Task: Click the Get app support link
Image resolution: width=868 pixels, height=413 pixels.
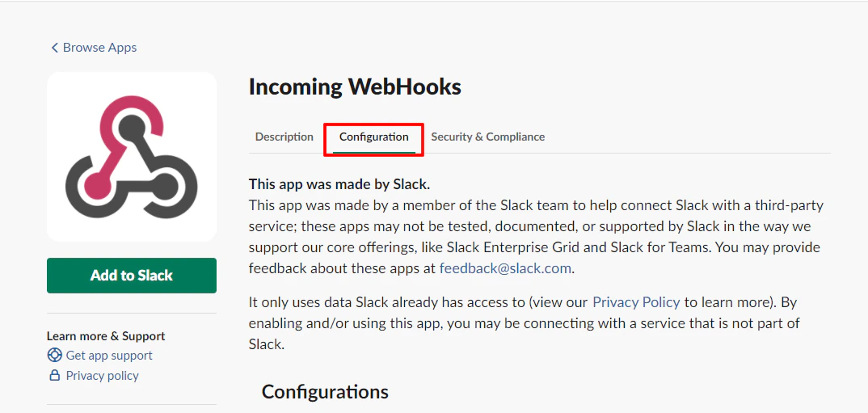Action: point(109,356)
